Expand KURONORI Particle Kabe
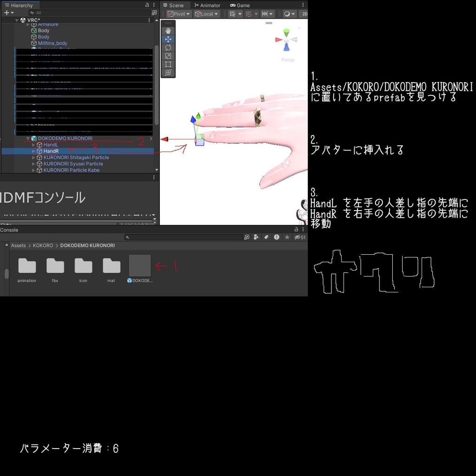 (x=33, y=170)
